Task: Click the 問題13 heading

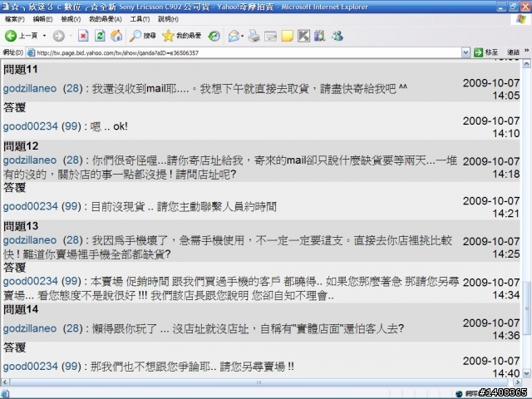Action: click(21, 226)
